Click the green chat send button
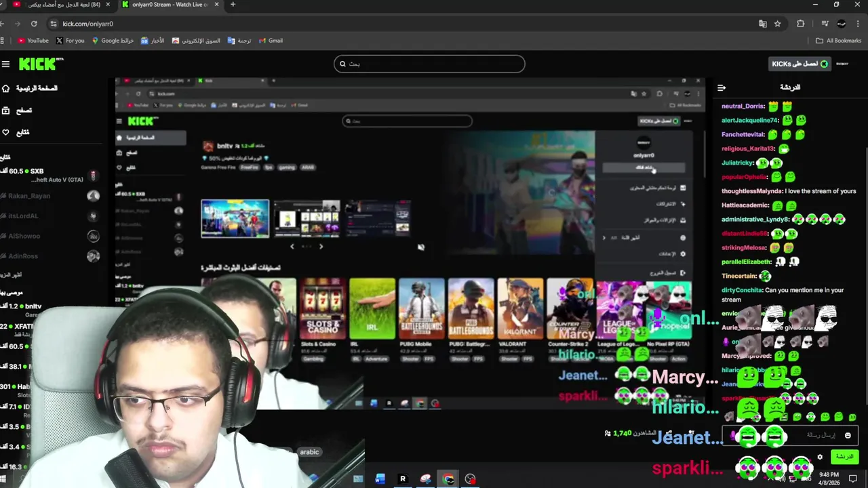This screenshot has width=868, height=488. 844,457
